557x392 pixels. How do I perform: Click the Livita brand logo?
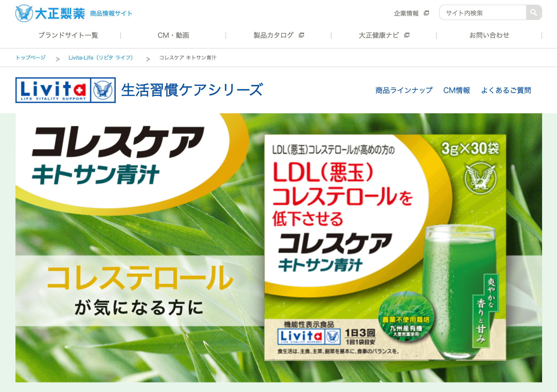[53, 90]
